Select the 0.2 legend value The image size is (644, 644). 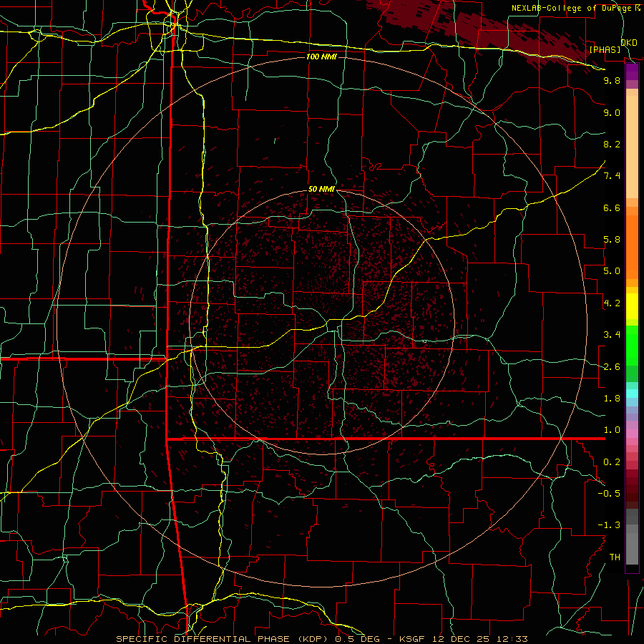point(612,462)
